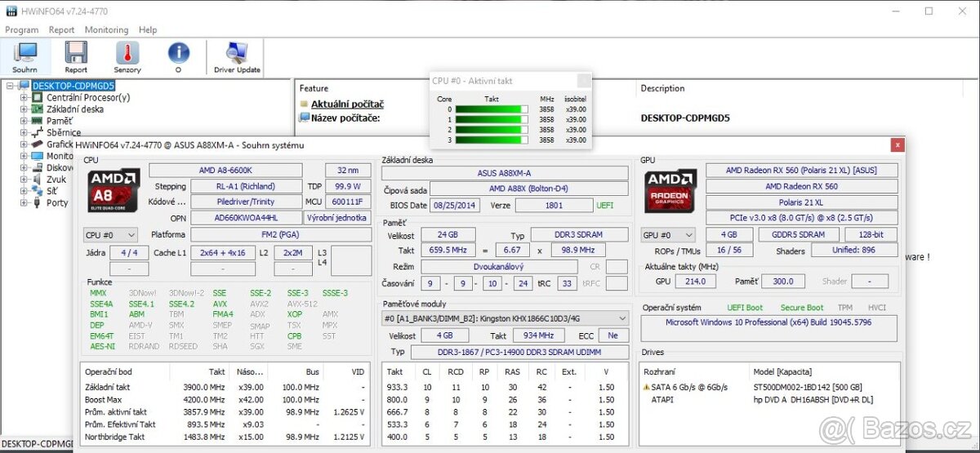Open the Report menu in menu bar

pos(61,29)
